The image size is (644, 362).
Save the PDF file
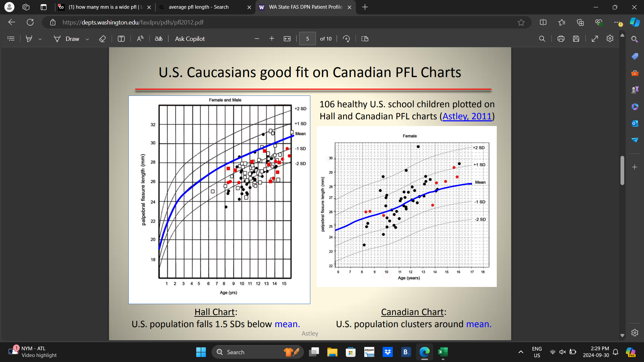[576, 39]
